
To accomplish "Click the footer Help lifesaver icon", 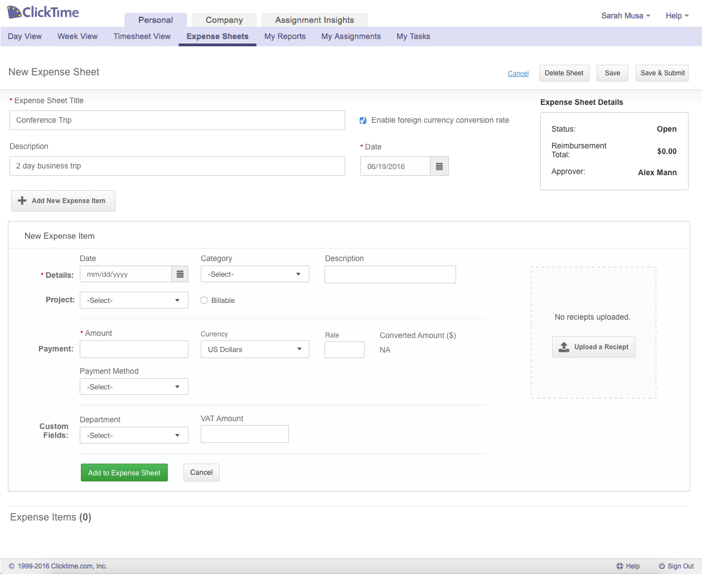I will coord(619,566).
